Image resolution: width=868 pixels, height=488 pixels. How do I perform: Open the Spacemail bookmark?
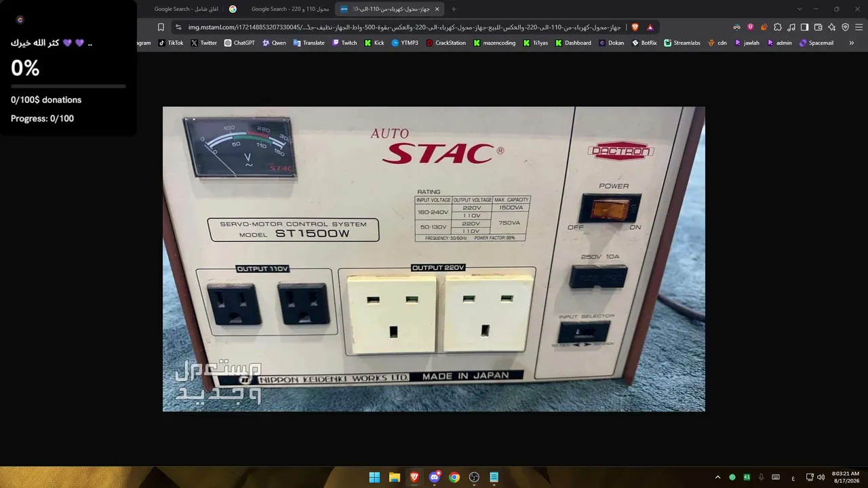[x=816, y=43]
